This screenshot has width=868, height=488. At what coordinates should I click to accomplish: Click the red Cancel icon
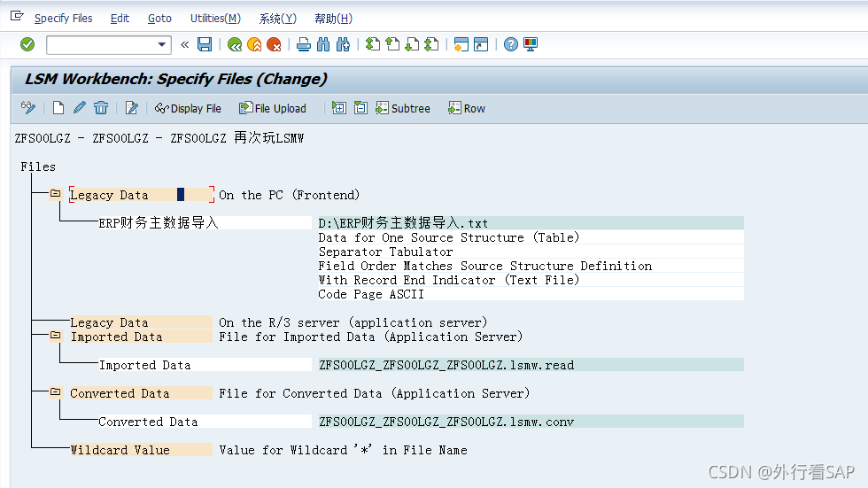274,44
